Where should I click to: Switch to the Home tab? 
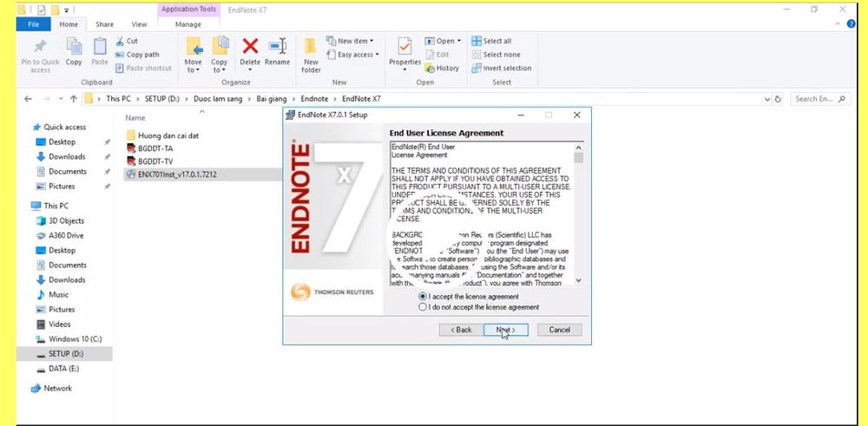coord(69,24)
